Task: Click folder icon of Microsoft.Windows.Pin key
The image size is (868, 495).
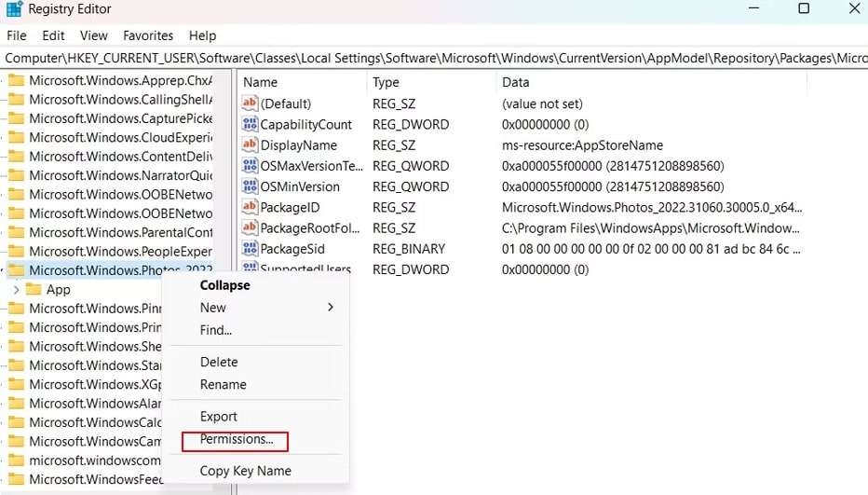Action: click(x=17, y=309)
